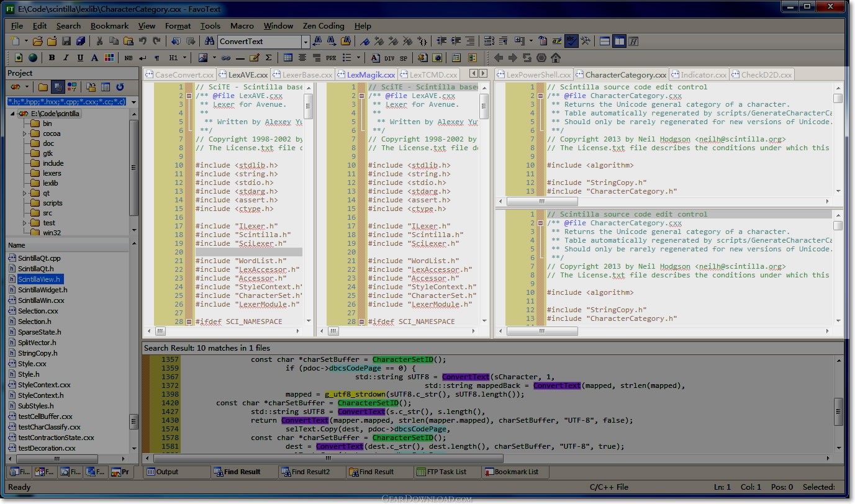The width and height of the screenshot is (855, 504).
Task: Open ScintillaWidget.h from the file list
Action: [42, 290]
